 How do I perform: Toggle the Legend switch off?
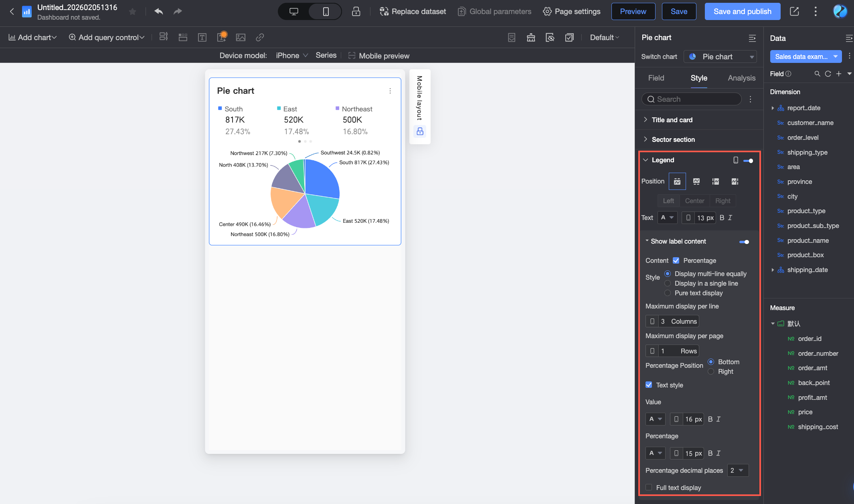[748, 161]
